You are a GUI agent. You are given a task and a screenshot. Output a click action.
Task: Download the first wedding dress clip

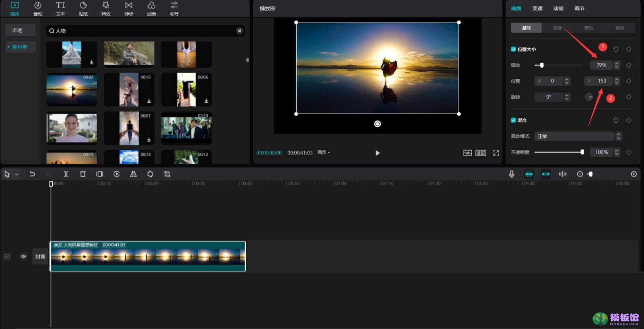[92, 62]
